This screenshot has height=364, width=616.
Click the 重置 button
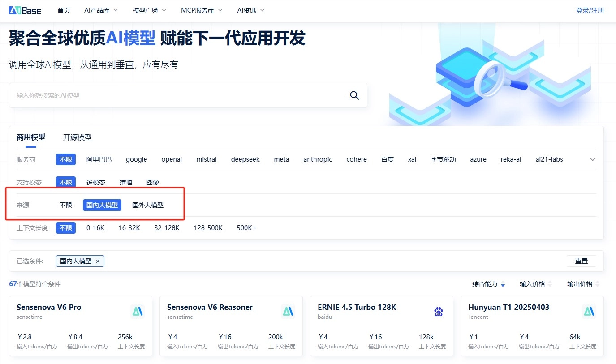tap(582, 261)
